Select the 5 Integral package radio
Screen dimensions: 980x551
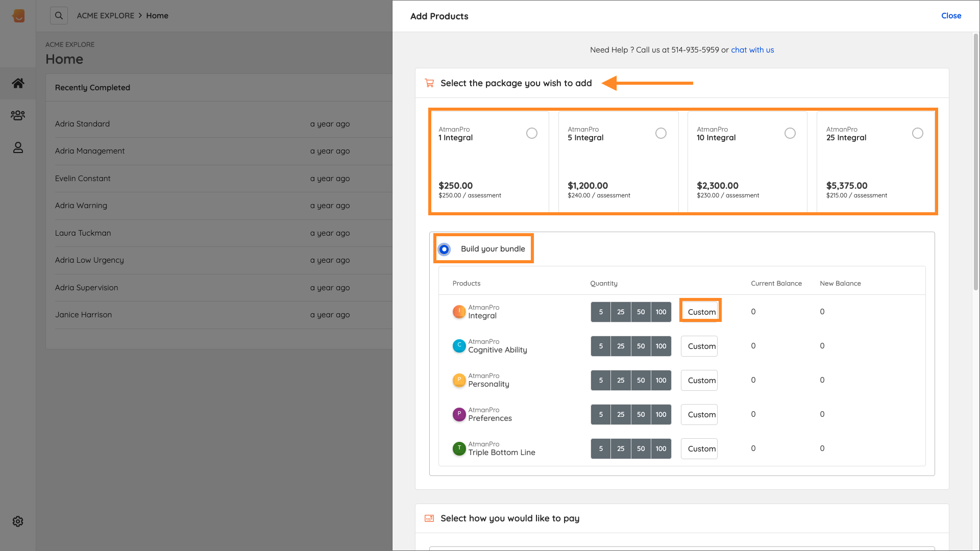point(661,133)
